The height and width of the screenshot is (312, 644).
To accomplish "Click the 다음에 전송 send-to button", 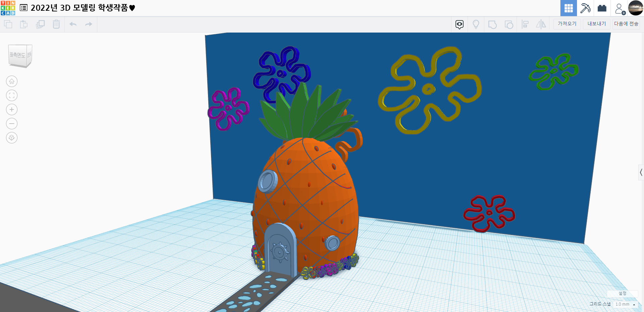I will tap(626, 24).
